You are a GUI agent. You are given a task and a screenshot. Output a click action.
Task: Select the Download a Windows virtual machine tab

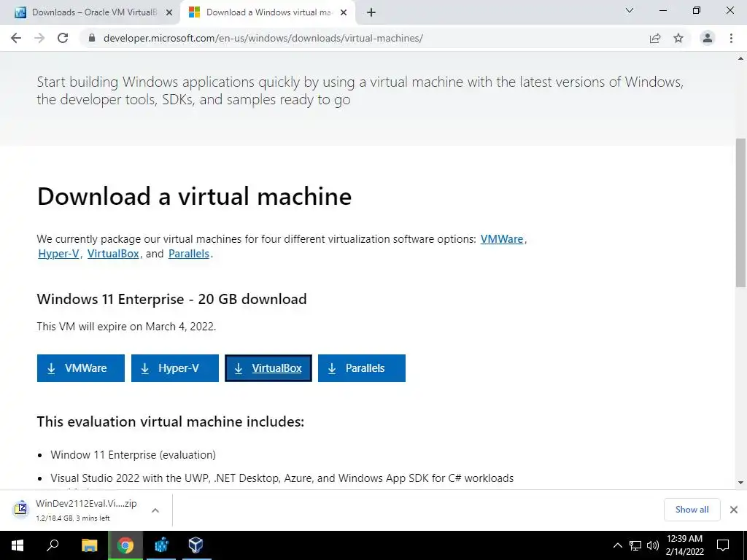pyautogui.click(x=268, y=12)
